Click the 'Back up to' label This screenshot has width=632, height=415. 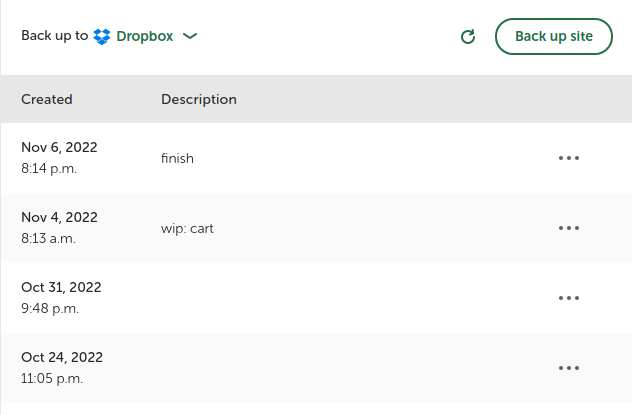pos(54,36)
